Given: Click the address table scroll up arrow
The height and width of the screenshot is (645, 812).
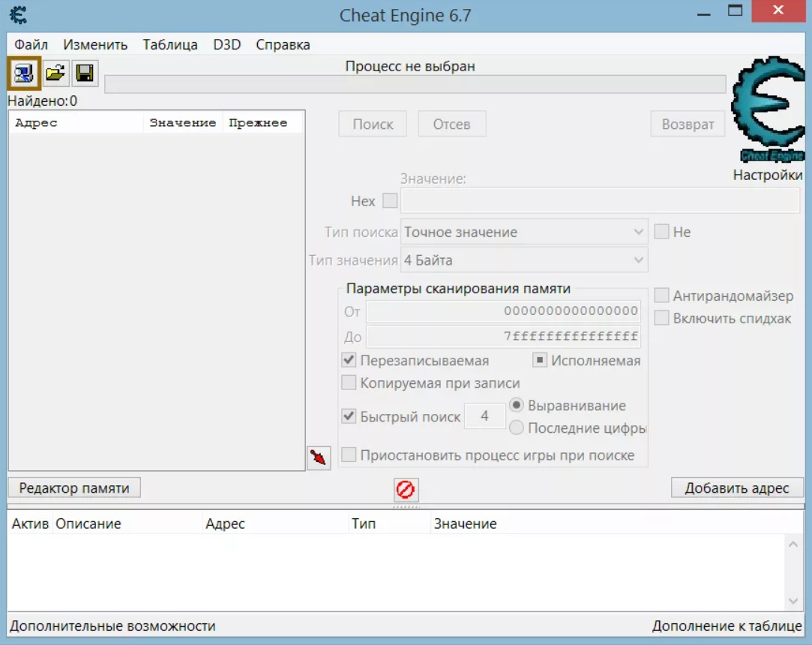Looking at the screenshot, I should (x=793, y=544).
